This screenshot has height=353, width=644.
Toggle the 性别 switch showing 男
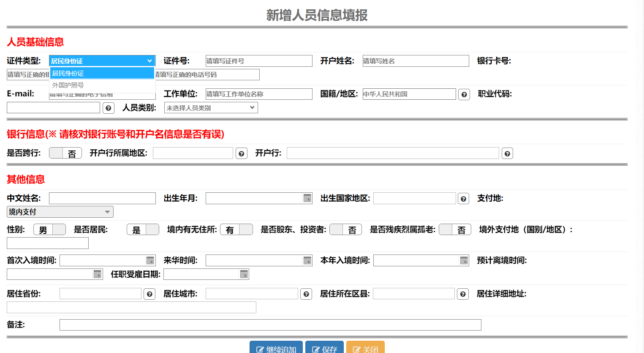49,230
